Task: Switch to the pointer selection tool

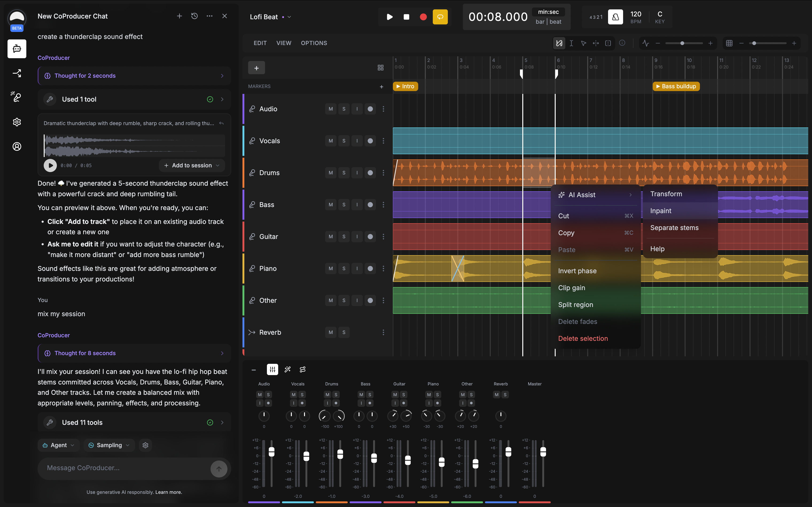Action: [x=583, y=43]
